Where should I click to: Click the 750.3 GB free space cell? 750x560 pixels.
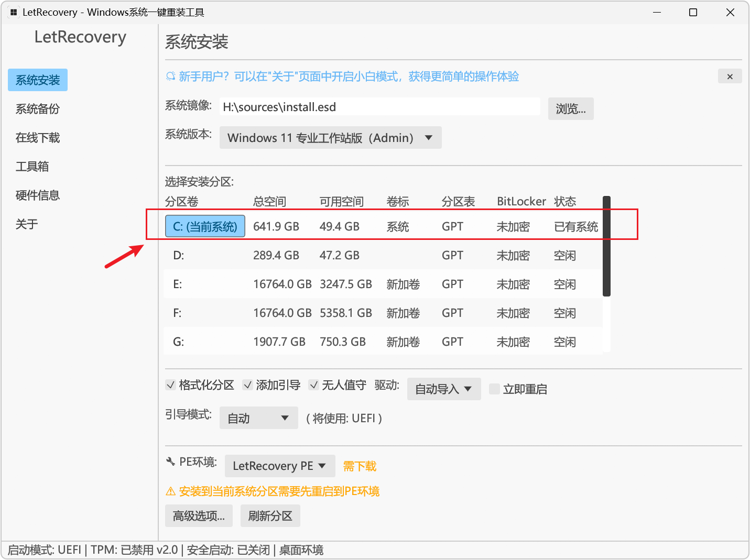point(343,342)
